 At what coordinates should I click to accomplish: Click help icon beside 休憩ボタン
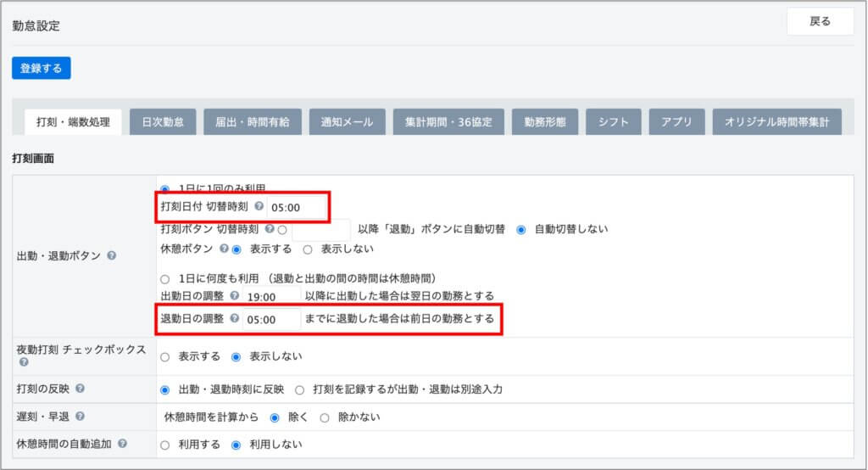[224, 249]
